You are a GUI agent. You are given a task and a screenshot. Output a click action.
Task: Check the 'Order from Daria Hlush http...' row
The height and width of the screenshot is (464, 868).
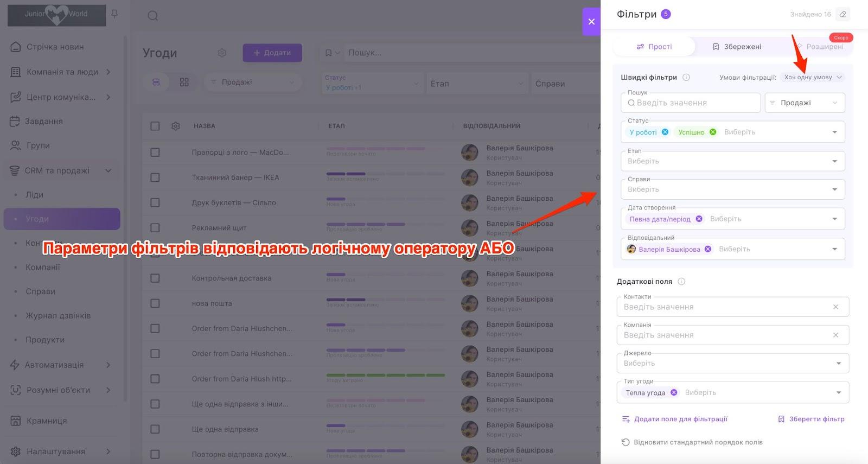tap(155, 379)
